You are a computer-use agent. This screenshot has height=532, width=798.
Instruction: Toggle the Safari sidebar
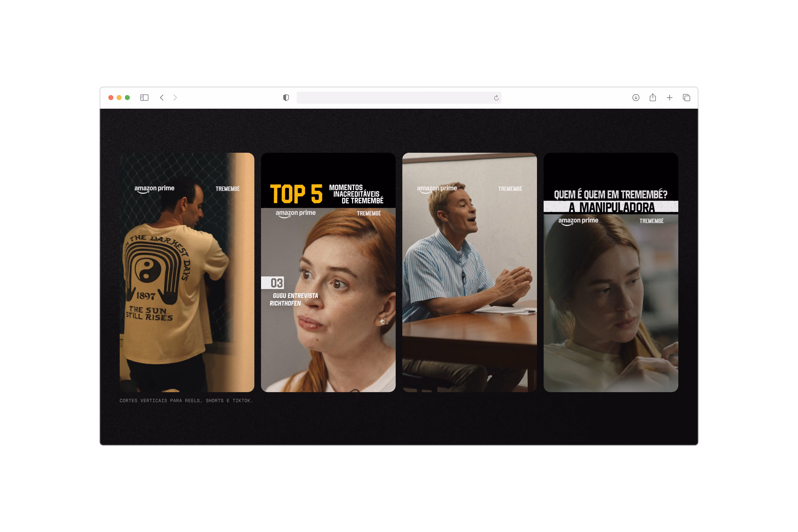coord(144,98)
